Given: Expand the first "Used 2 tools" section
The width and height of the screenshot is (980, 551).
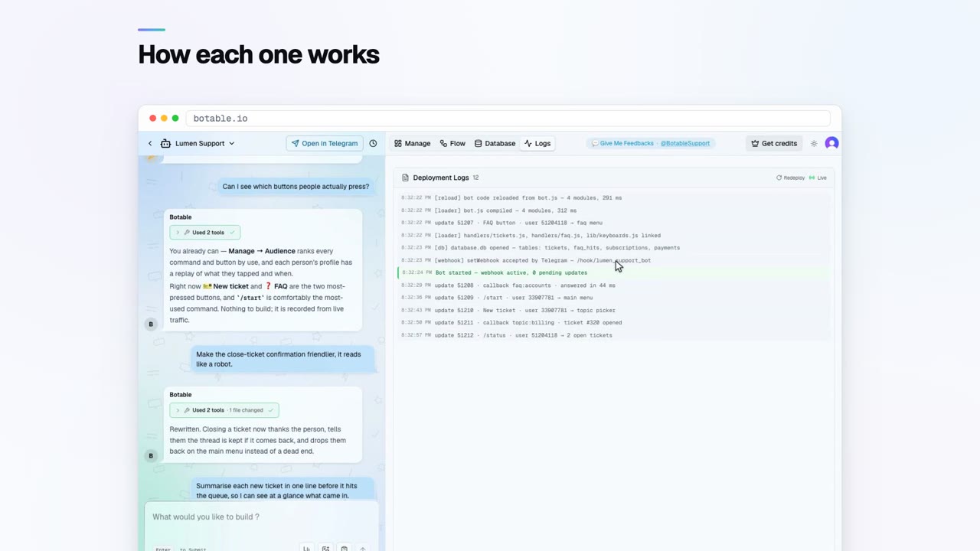Looking at the screenshot, I should tap(204, 232).
